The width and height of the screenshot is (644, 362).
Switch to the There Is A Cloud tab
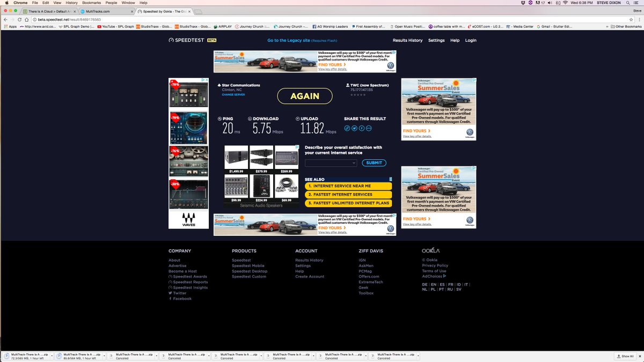[x=49, y=11]
